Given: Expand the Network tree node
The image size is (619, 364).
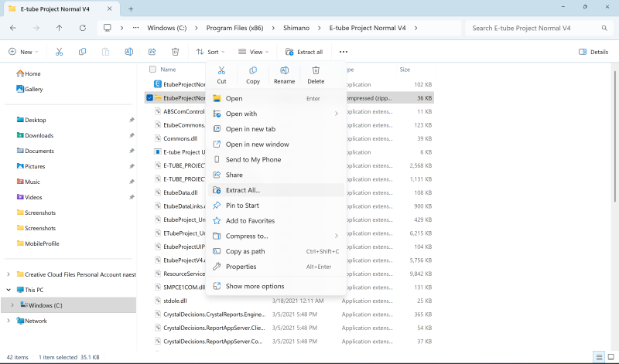Looking at the screenshot, I should click(x=9, y=321).
